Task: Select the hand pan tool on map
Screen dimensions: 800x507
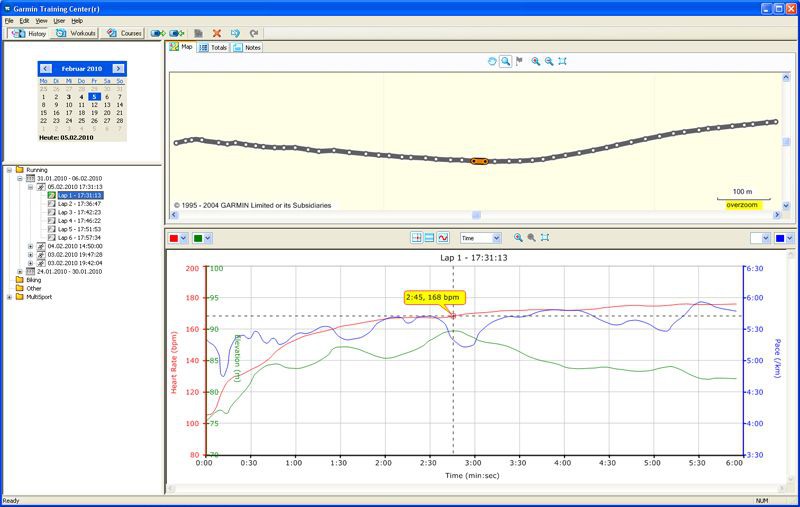Action: tap(492, 61)
